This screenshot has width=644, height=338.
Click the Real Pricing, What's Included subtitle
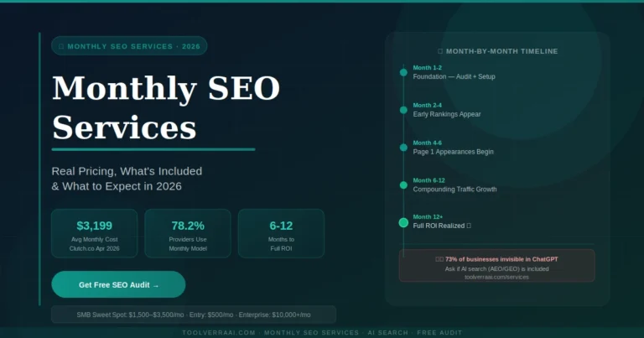click(127, 179)
